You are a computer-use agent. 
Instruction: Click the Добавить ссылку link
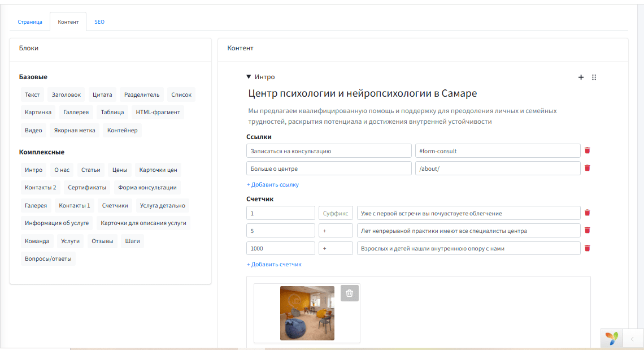point(273,185)
